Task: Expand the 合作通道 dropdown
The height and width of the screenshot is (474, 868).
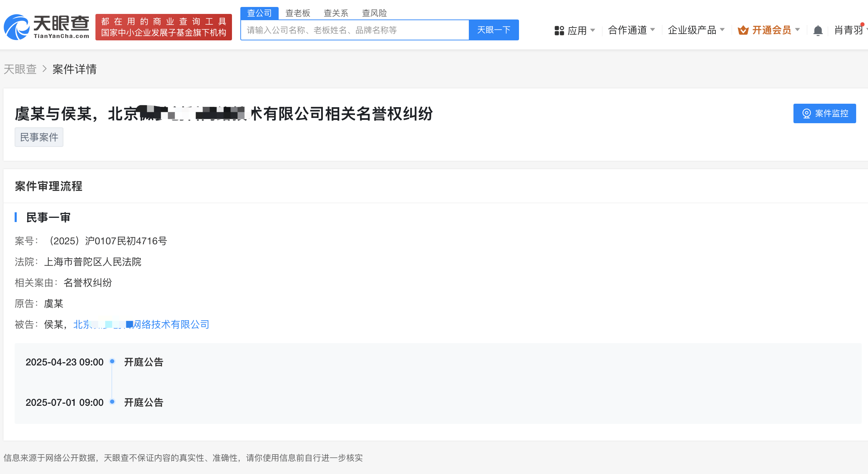Action: (x=653, y=30)
